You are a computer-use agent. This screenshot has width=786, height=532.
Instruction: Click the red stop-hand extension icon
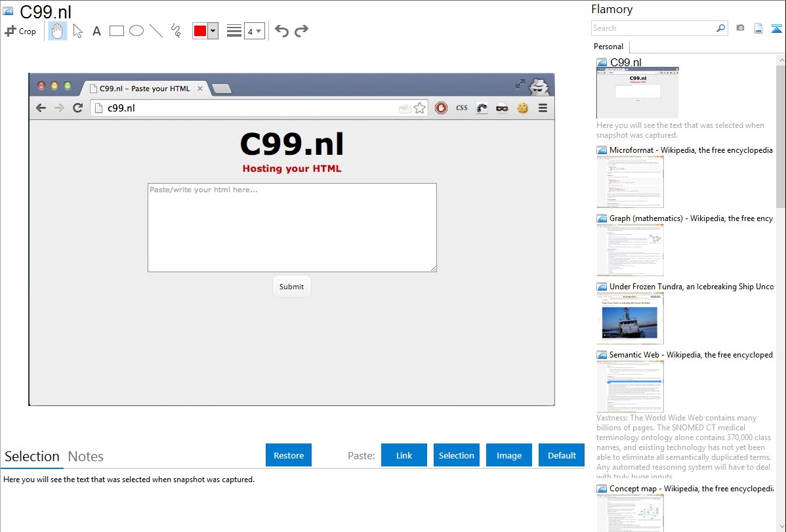click(x=441, y=108)
